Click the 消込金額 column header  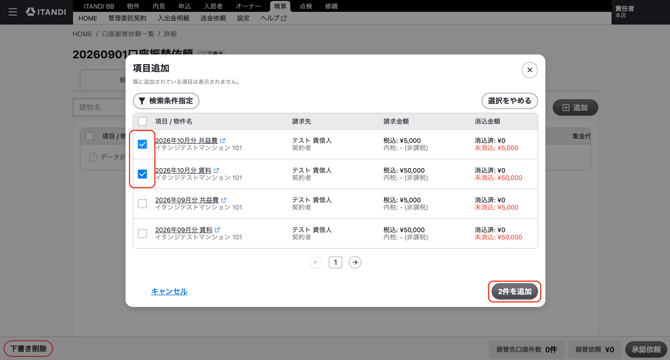(x=487, y=121)
